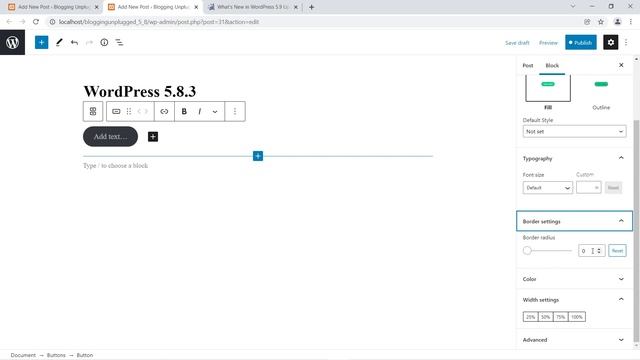Expand the Color panel

[x=574, y=279]
